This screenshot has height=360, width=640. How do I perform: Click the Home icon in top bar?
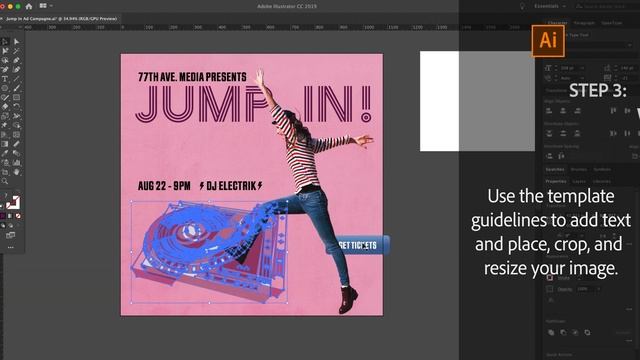click(x=29, y=6)
